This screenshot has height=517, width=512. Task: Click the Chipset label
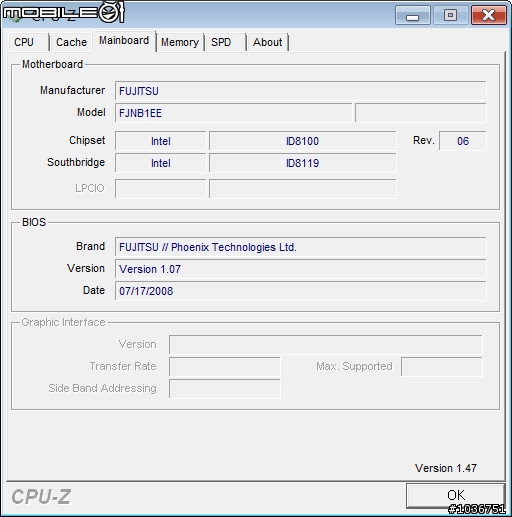coord(87,140)
